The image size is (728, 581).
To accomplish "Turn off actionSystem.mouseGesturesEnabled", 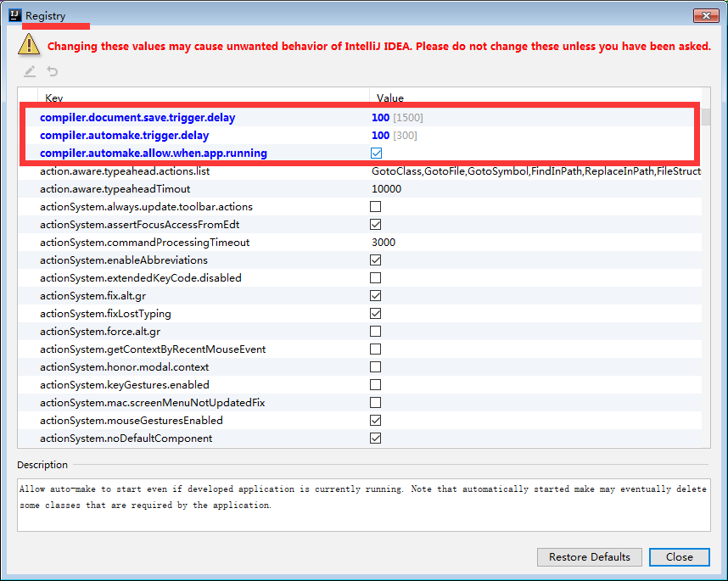I will click(x=376, y=421).
